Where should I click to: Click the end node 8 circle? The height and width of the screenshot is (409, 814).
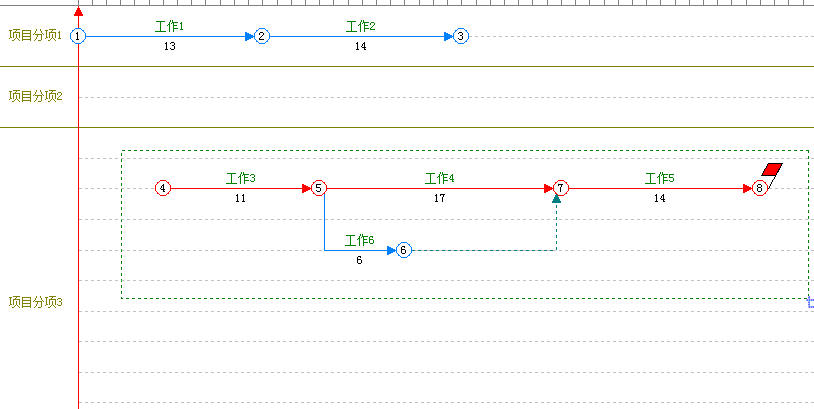point(760,188)
